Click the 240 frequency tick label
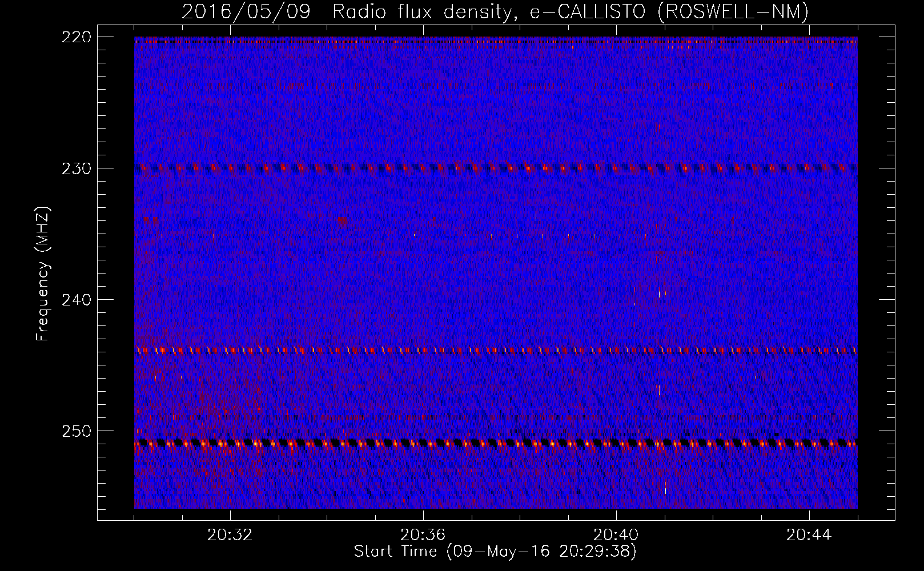924x571 pixels. [x=77, y=300]
